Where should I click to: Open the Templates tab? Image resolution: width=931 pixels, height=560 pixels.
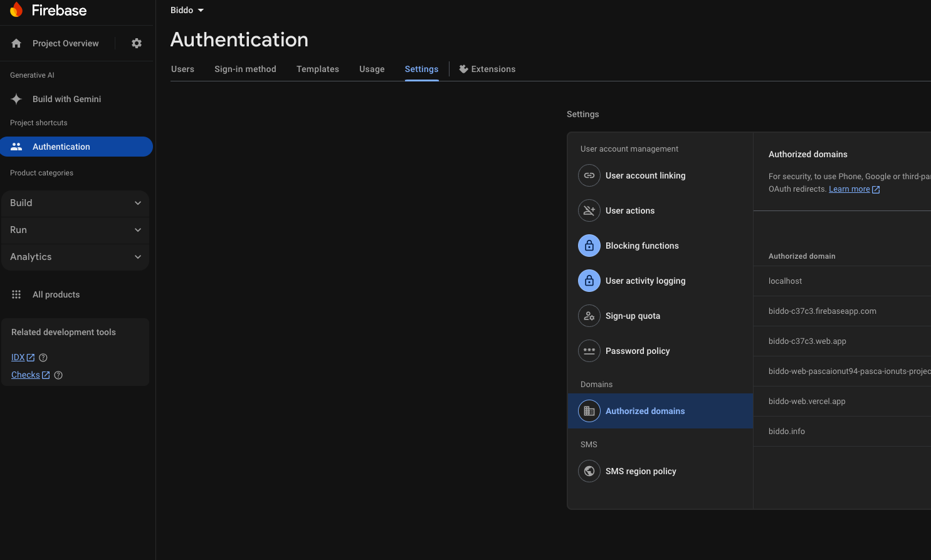(x=318, y=69)
